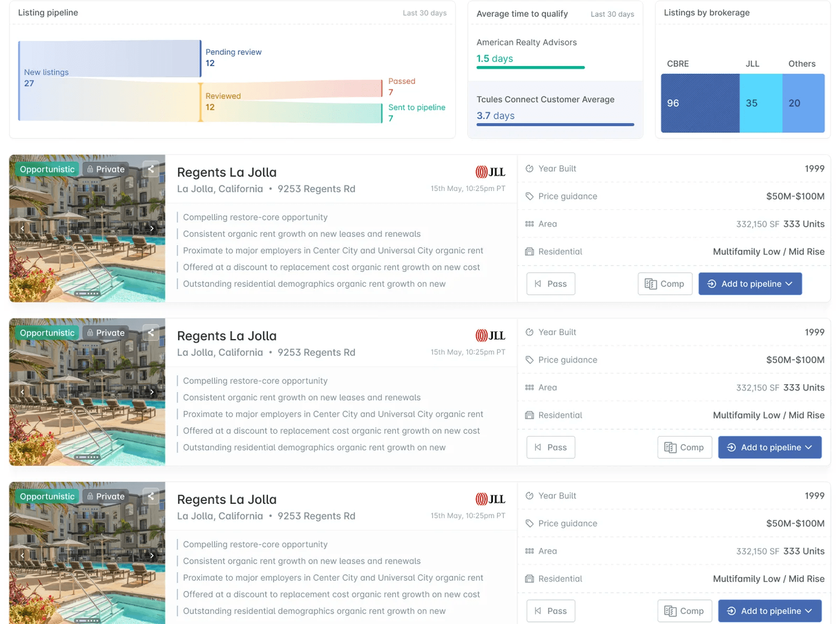Click share icon on first listing photo
Screen dimensions: 840x624
[x=151, y=169]
